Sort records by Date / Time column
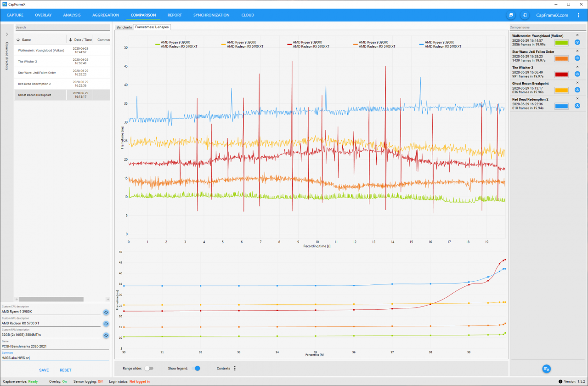The height and width of the screenshot is (386, 588). tap(70, 40)
